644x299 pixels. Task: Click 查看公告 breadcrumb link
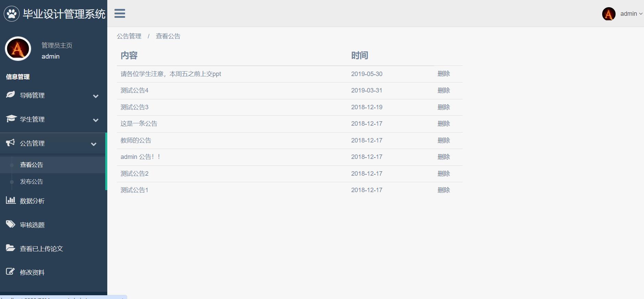168,36
